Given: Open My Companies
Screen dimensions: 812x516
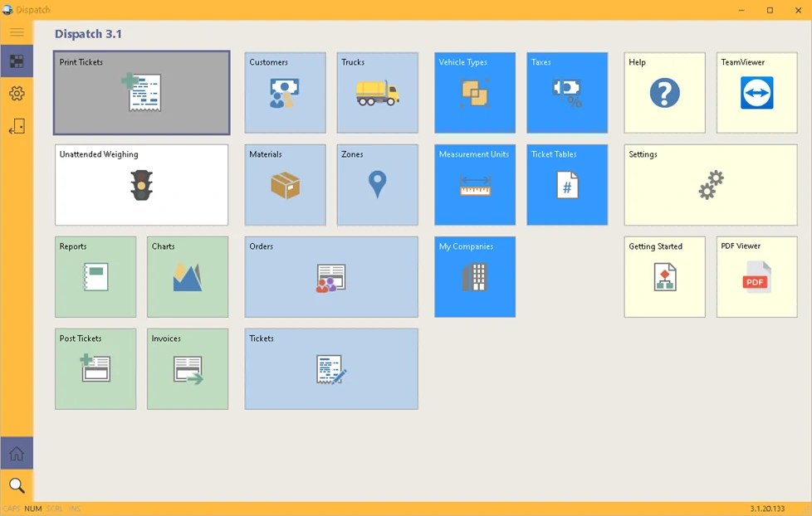Looking at the screenshot, I should pos(474,276).
